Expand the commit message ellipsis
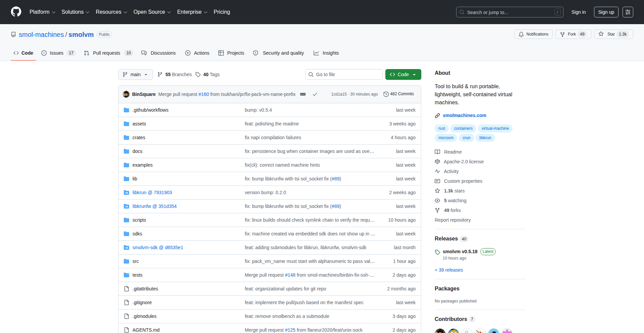Screen dimensions: 644x333 point(303,94)
